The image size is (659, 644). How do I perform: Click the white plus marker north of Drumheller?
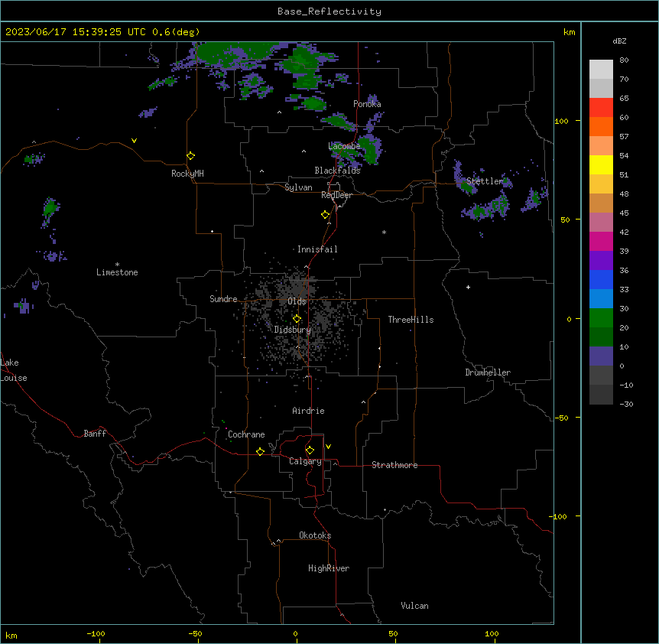(x=468, y=287)
